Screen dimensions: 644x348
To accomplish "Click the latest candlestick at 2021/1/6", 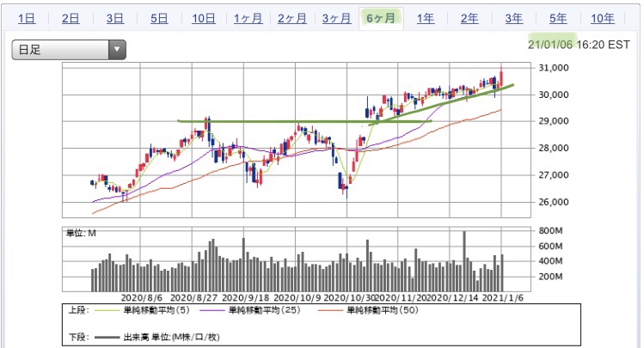I will (x=501, y=76).
